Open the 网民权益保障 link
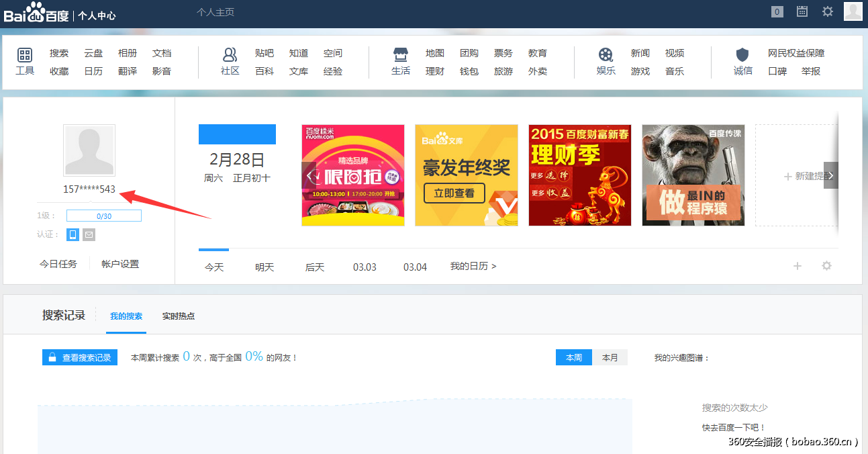Screen dimensions: 868x454 pyautogui.click(x=796, y=53)
